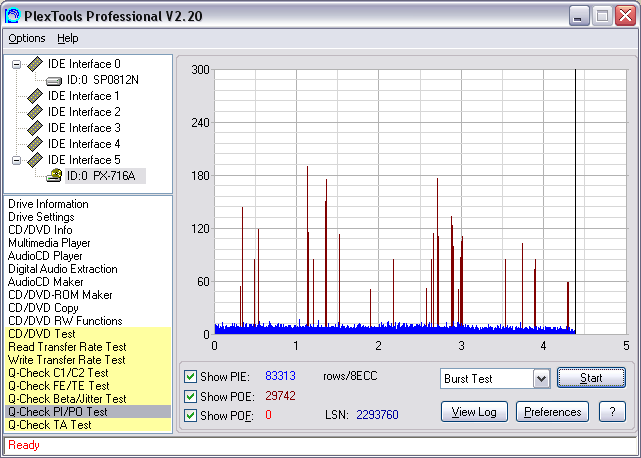This screenshot has width=641, height=458.
Task: Click the IDE Interface 2 controller icon
Action: point(35,112)
